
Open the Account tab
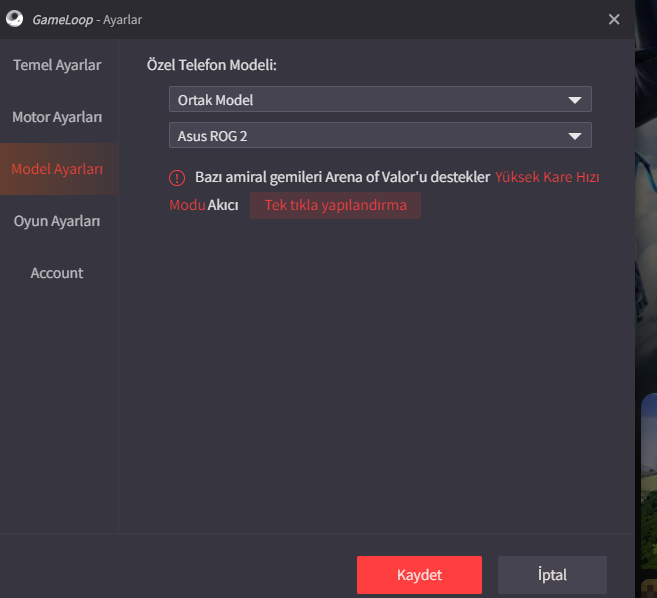coord(57,273)
